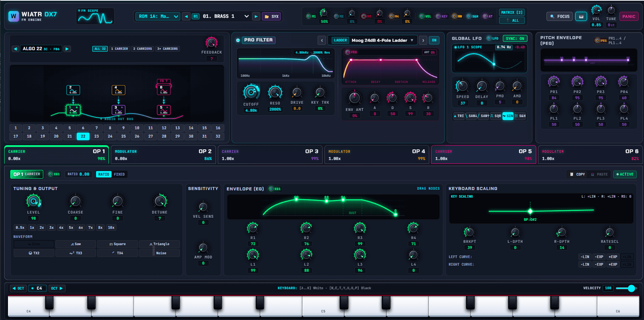This screenshot has width=644, height=320.
Task: Select the OP 3 carrier tab
Action: (270, 155)
